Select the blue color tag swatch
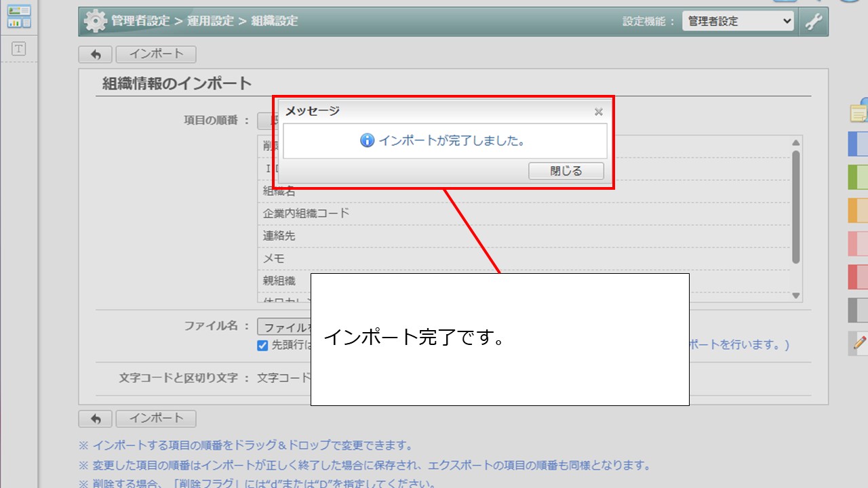Image resolution: width=868 pixels, height=488 pixels. click(859, 144)
